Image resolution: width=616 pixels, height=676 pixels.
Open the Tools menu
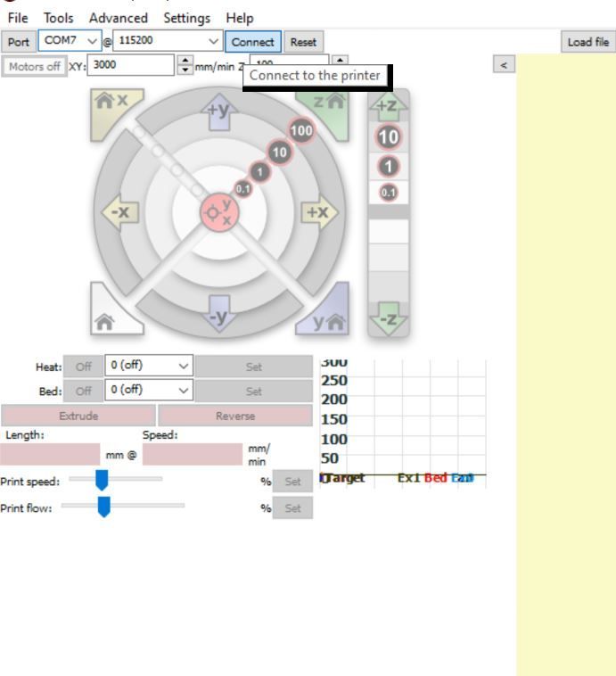coord(59,18)
